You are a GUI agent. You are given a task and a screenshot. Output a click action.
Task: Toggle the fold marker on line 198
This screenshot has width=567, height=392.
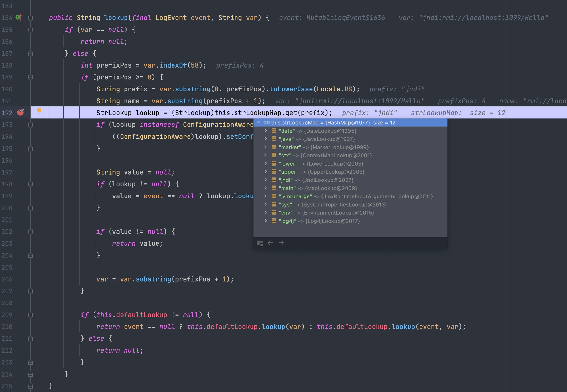31,184
